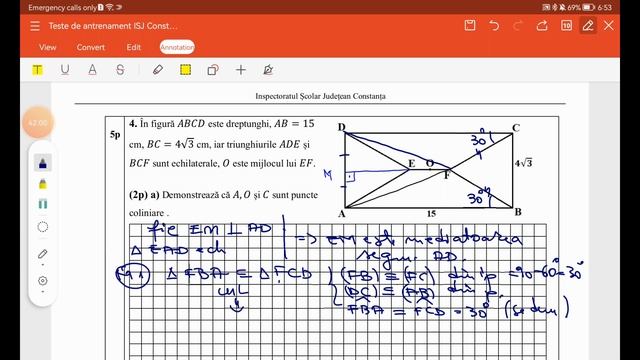Switch to the Edit tab
This screenshot has width=640, height=360.
[133, 47]
